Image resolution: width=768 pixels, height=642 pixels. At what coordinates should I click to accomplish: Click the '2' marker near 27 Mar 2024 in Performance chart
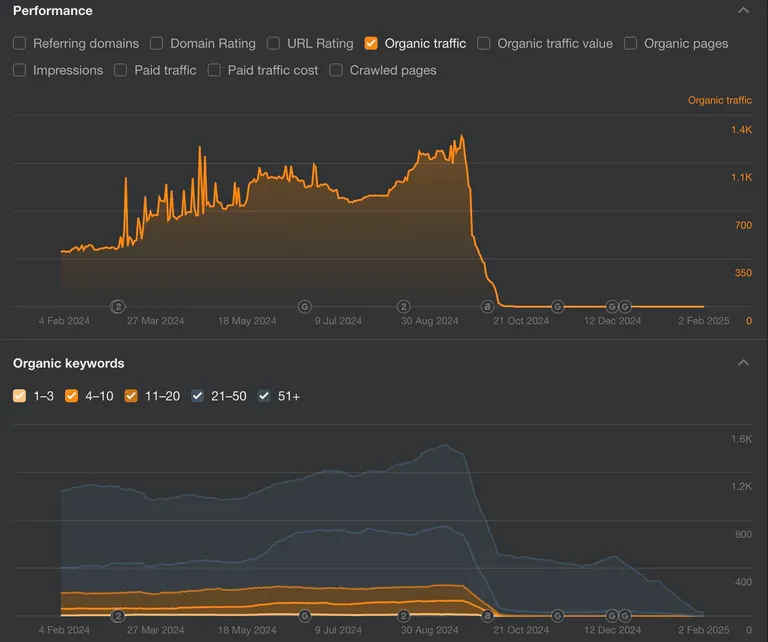coord(117,306)
